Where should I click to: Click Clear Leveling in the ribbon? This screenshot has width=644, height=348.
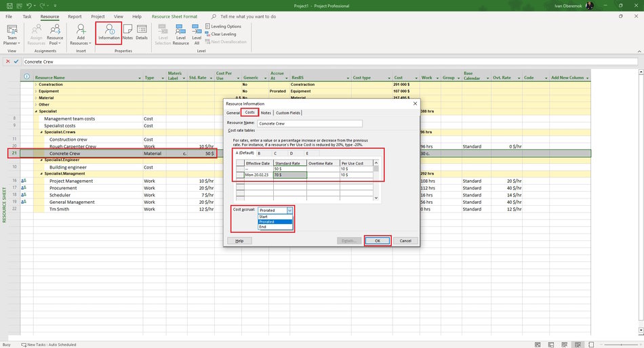(x=220, y=34)
